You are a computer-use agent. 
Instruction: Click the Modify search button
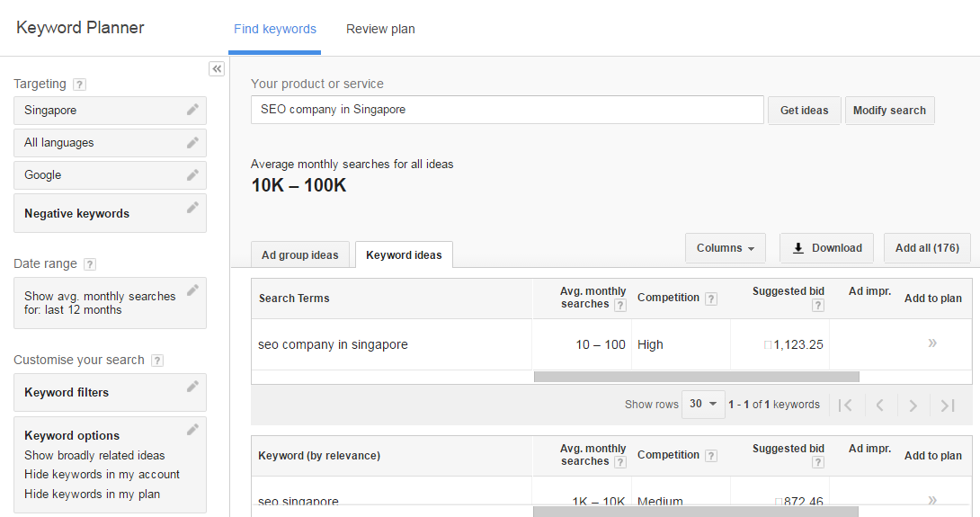coord(889,111)
